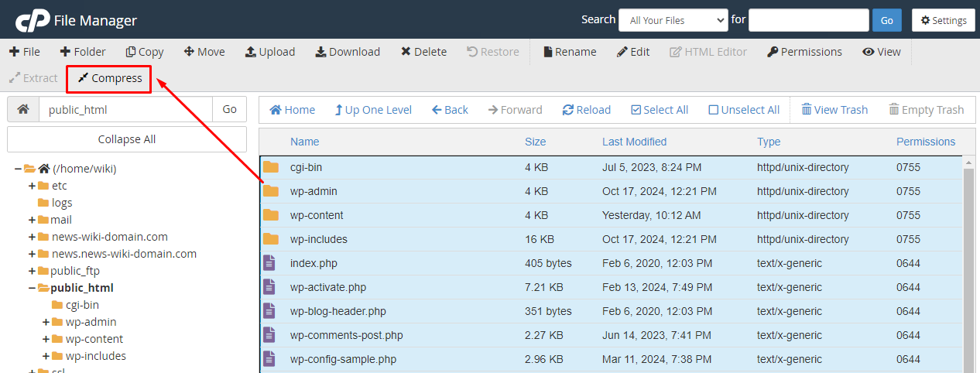The width and height of the screenshot is (980, 373).
Task: Click the Restore toolbar button
Action: (x=493, y=52)
